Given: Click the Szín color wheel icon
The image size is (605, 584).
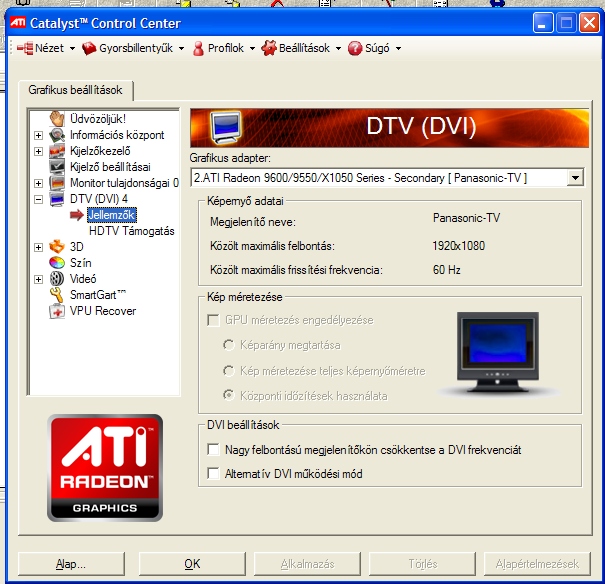Looking at the screenshot, I should 57,263.
